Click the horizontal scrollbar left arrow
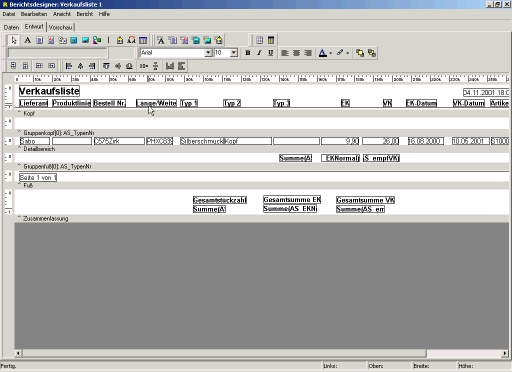The image size is (512, 372). 18,353
